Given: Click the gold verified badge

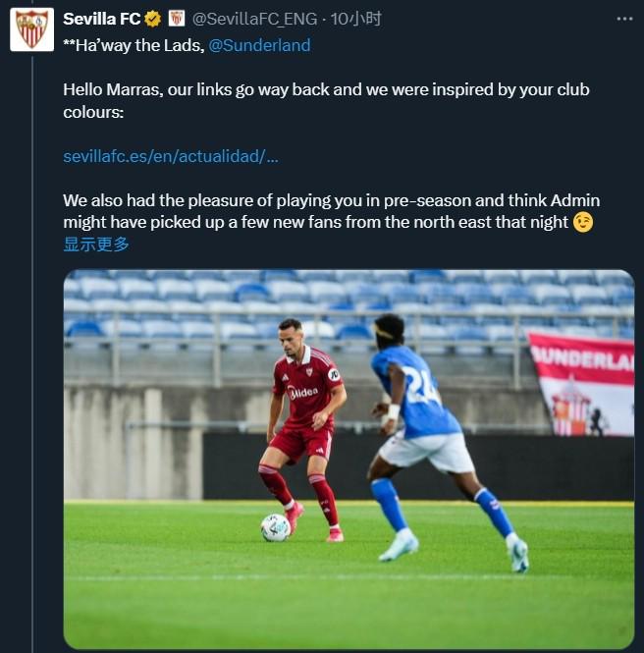Looking at the screenshot, I should pyautogui.click(x=153, y=19).
